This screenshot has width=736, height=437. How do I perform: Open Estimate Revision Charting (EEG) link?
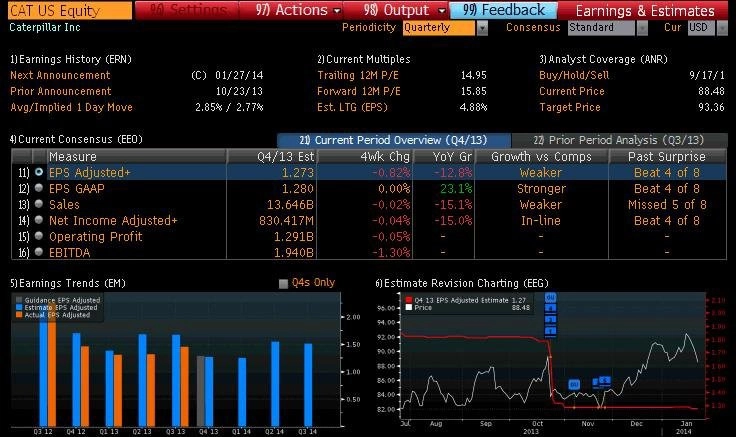pos(462,284)
